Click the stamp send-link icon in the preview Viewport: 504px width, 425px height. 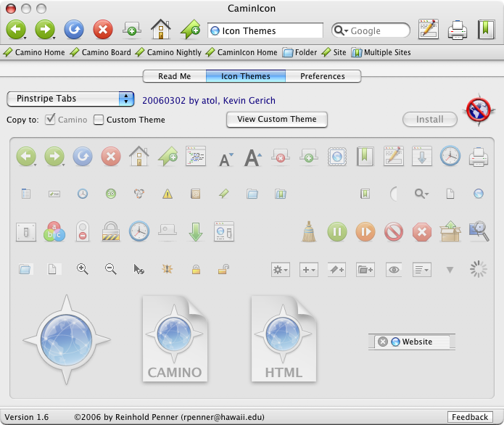pos(337,156)
